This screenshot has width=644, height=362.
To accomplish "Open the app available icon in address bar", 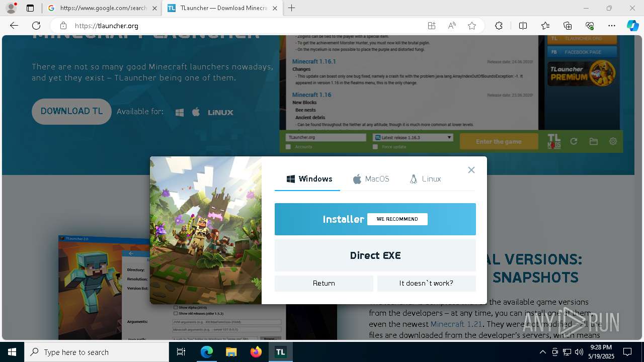I will pyautogui.click(x=431, y=26).
